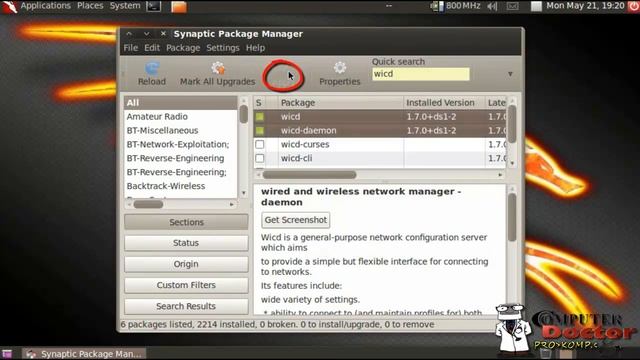
Task: Open the File menu
Action: [131, 48]
